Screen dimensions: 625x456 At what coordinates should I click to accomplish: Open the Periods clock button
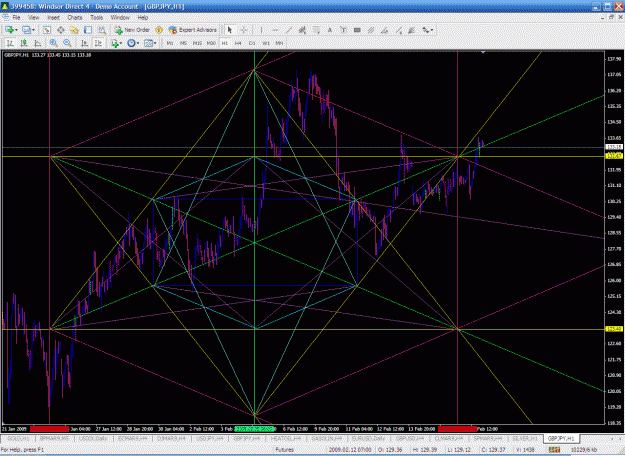click(131, 43)
